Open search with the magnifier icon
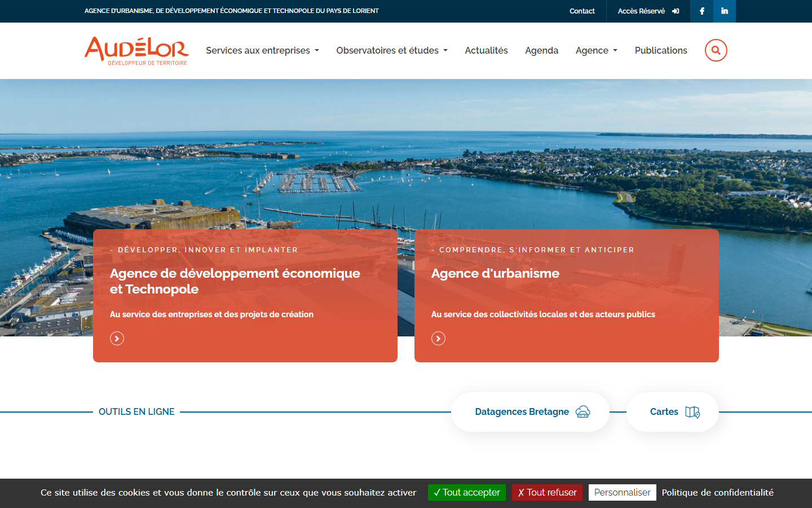 716,50
